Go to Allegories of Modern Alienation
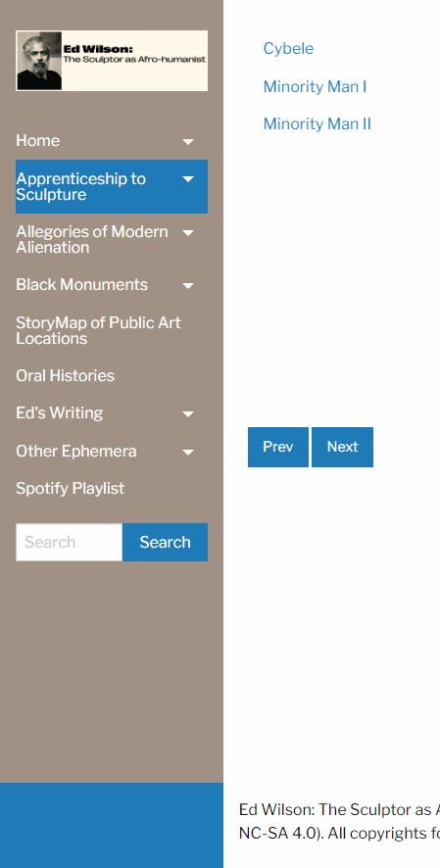This screenshot has height=868, width=440. click(x=92, y=239)
